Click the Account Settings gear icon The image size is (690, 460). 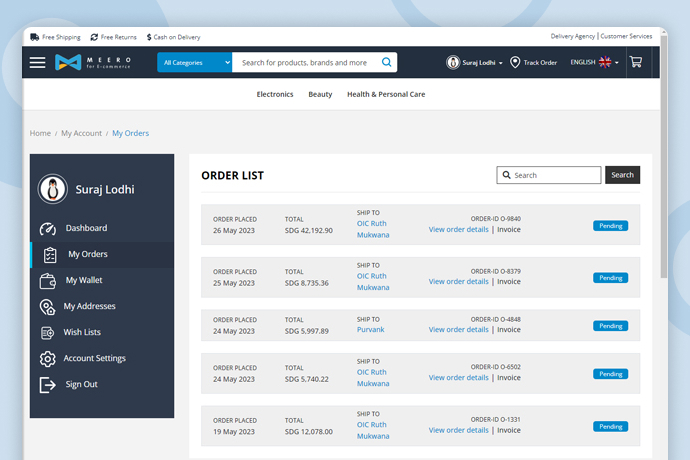48,358
